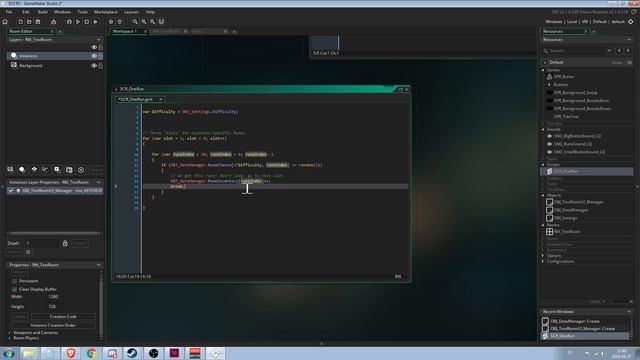Screen dimensions: 640x360
Task: Toggle the all-layers visibility eye icon
Action: (x=94, y=47)
